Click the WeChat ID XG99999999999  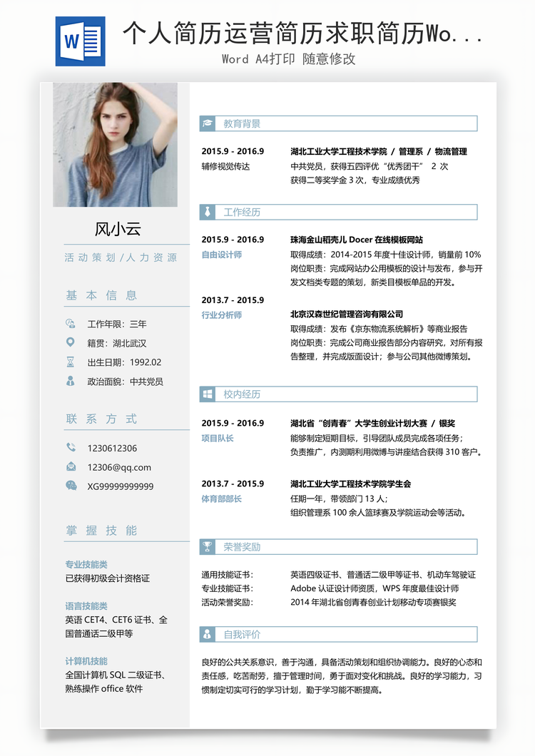(121, 486)
